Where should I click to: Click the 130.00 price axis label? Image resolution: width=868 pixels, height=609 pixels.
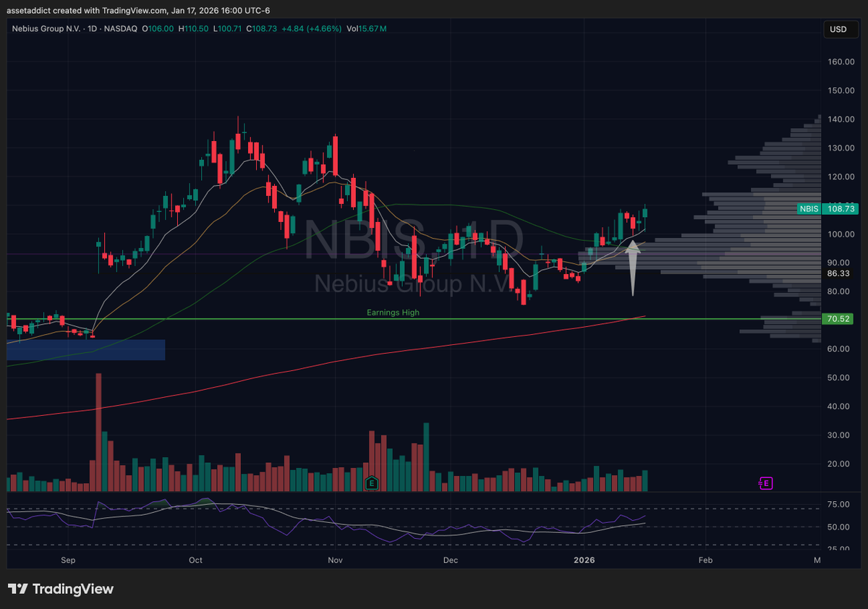[840, 148]
